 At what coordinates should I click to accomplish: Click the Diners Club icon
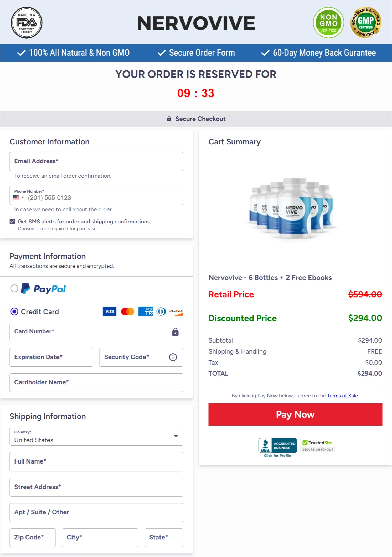click(161, 311)
